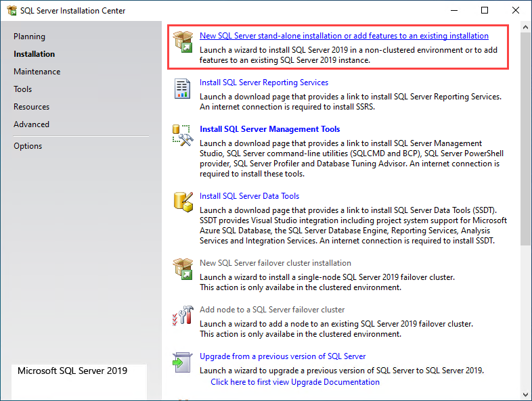Click the SQL Server Data Tools cylinder icon
Screen dimensions: 532x401
click(183, 202)
